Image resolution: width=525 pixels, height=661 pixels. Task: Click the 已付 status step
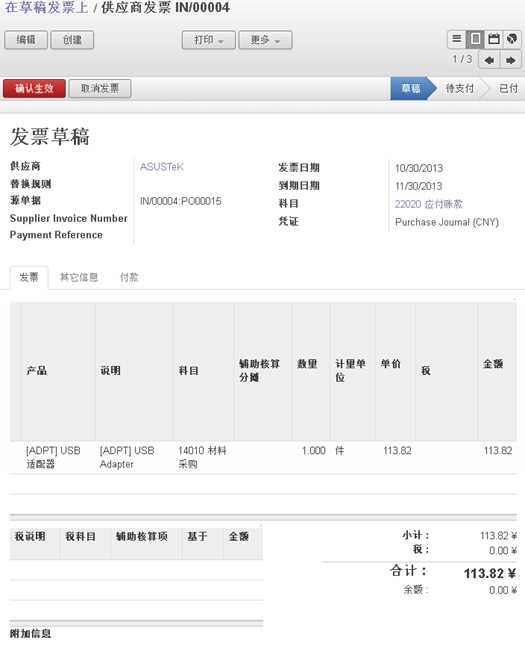click(x=508, y=89)
